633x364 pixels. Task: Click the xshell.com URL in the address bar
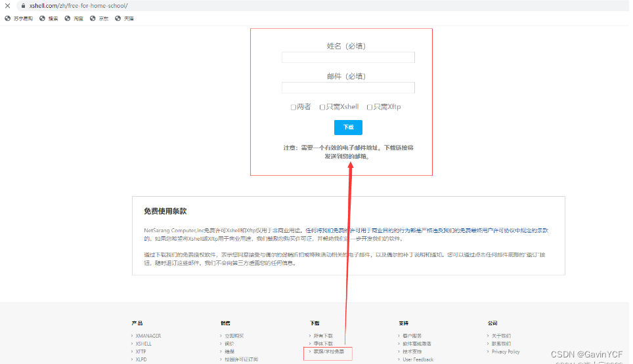coord(78,6)
